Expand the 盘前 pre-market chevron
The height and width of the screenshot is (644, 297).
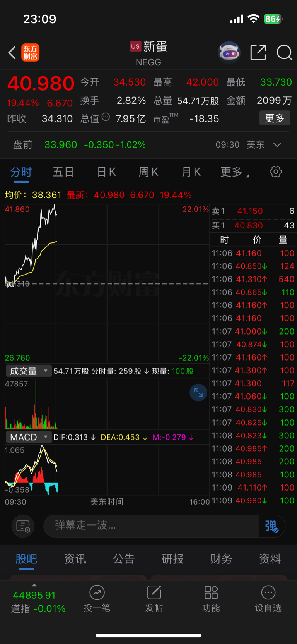(x=277, y=145)
